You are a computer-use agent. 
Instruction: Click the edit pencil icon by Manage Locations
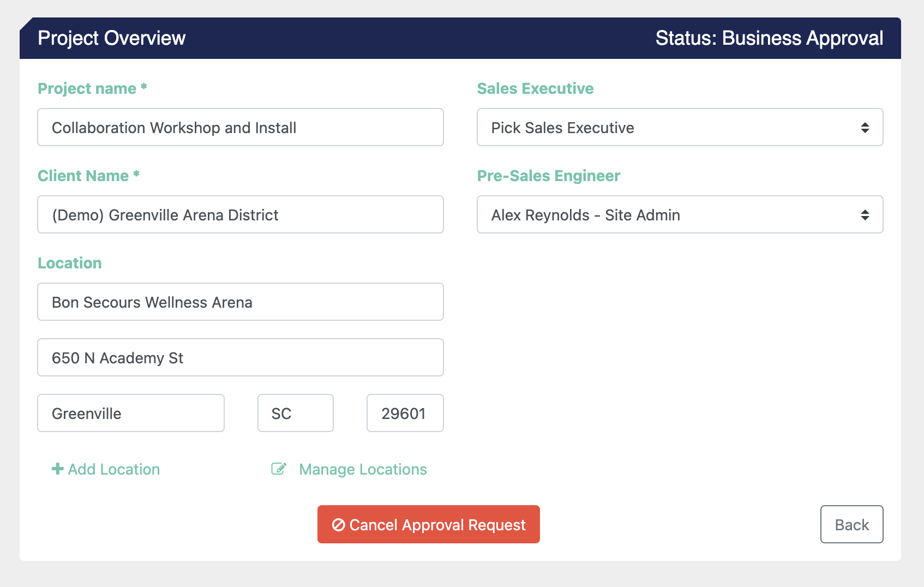click(279, 469)
